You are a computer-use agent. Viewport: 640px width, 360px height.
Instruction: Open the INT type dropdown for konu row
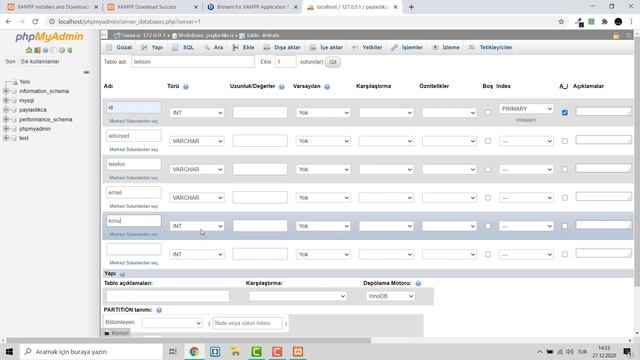point(197,226)
